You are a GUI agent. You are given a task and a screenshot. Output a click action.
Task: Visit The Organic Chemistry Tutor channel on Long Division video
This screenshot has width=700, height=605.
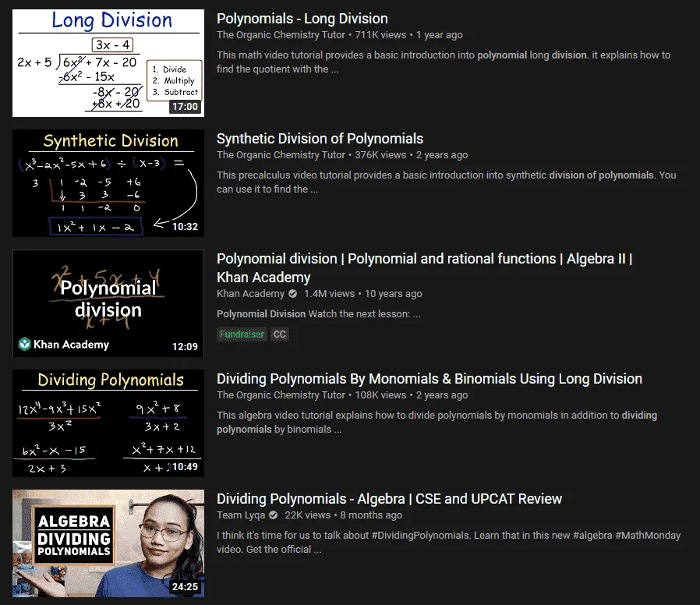coord(281,35)
